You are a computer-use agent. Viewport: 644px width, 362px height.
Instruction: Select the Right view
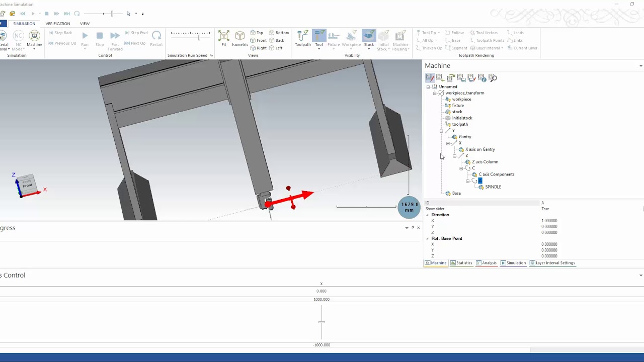click(259, 48)
